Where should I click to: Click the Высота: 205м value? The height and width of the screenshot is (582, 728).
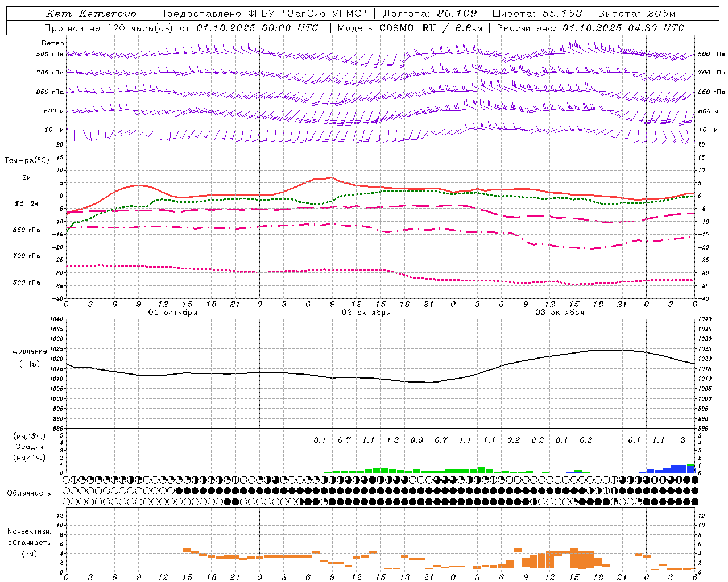pos(636,14)
